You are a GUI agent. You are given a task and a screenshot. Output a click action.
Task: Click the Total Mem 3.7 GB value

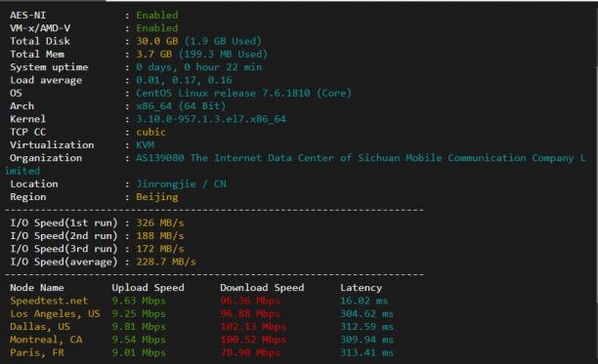tap(154, 54)
